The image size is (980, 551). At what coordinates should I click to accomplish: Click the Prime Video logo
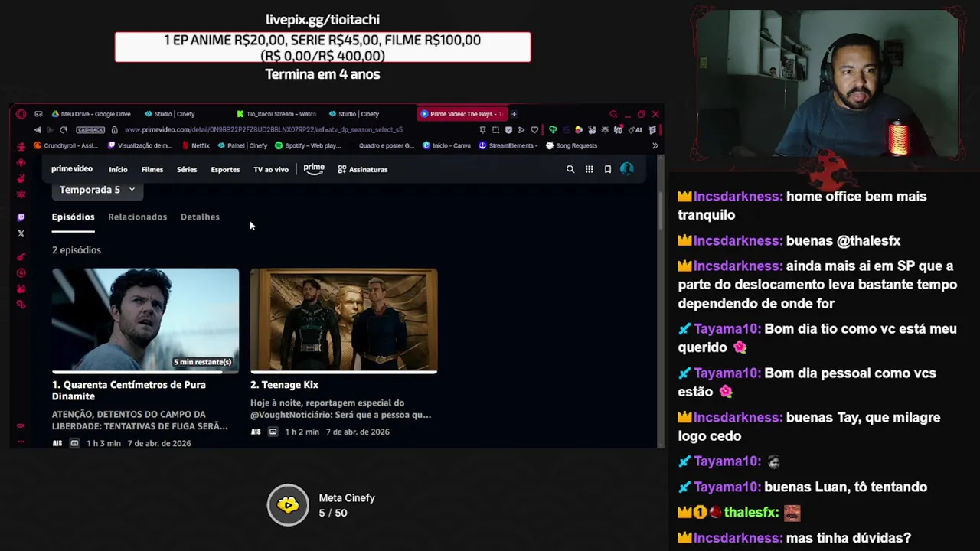tap(72, 169)
